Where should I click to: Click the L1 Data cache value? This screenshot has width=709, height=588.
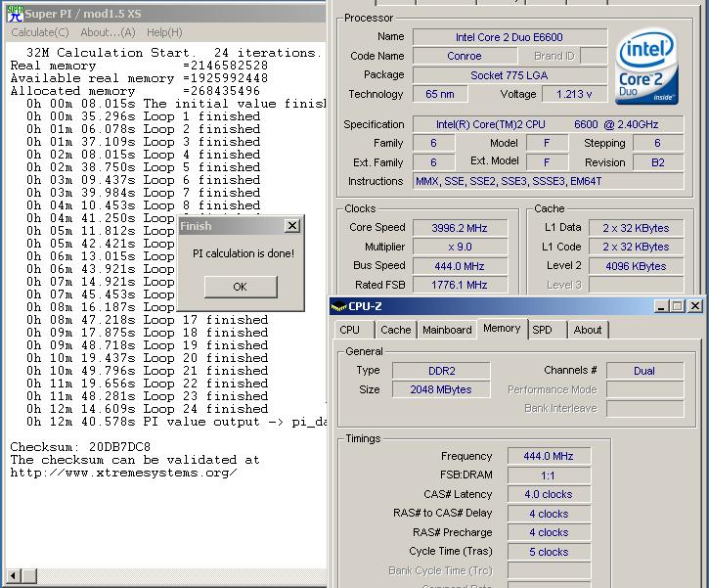point(636,228)
